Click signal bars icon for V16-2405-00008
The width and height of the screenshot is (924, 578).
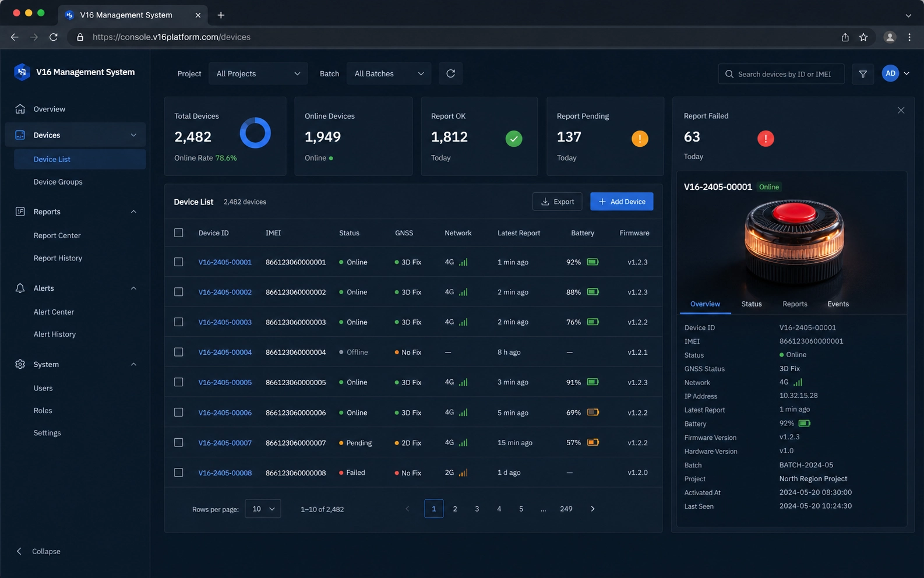point(463,473)
